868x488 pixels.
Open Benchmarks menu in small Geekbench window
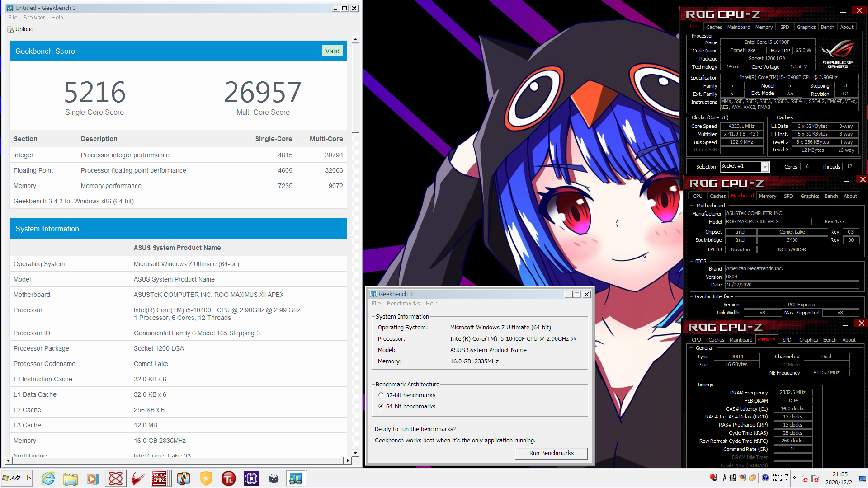[x=403, y=304]
